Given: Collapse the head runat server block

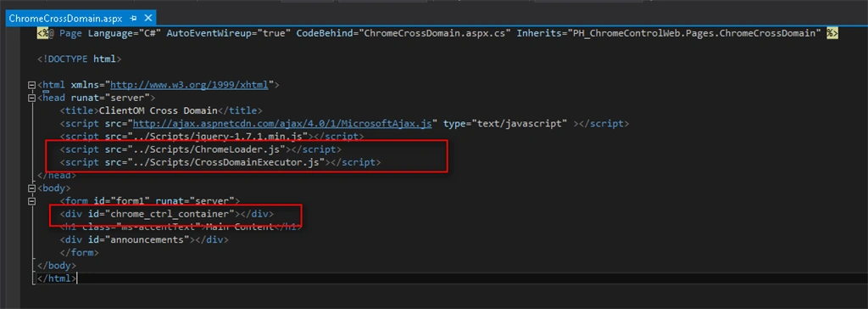Looking at the screenshot, I should click(31, 98).
